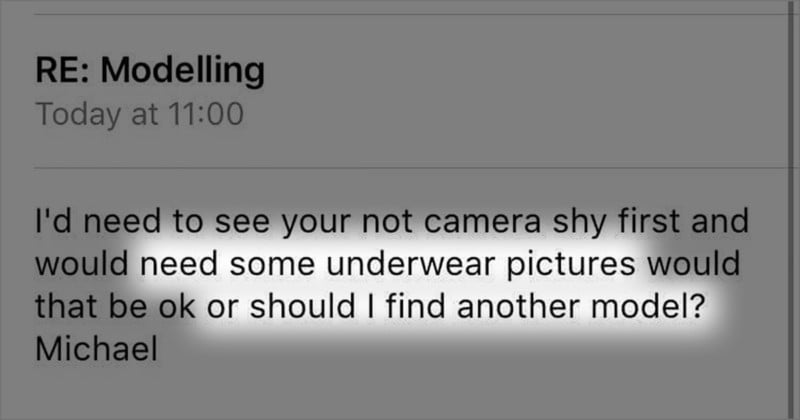This screenshot has width=800, height=420.
Task: Click the divider line below the timestamp
Action: click(417, 167)
